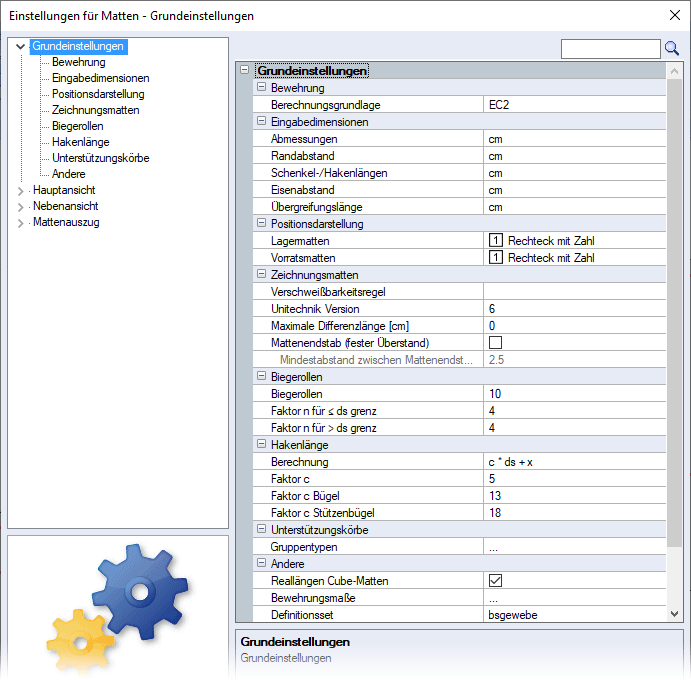This screenshot has width=691, height=680.
Task: Click into the search input field
Action: click(610, 48)
